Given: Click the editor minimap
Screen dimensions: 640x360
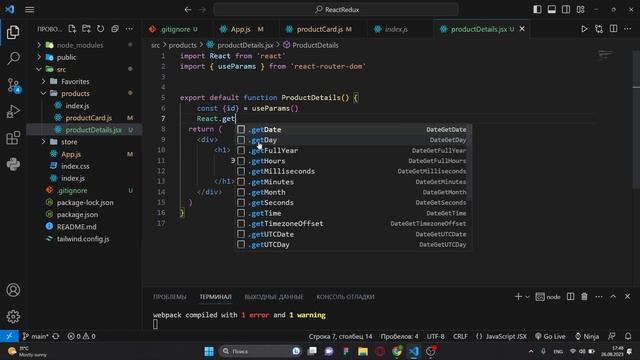Looking at the screenshot, I should pyautogui.click(x=605, y=54).
